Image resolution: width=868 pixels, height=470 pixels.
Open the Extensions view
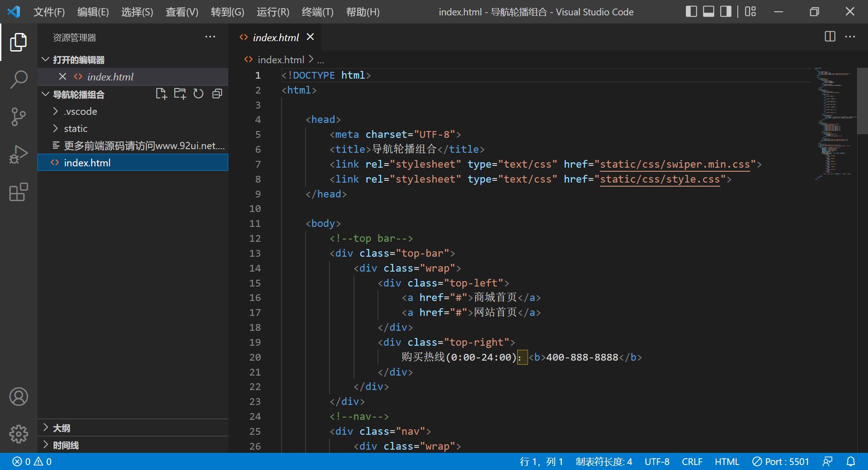coord(19,192)
